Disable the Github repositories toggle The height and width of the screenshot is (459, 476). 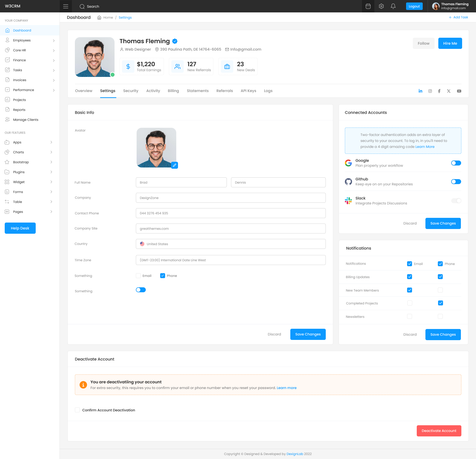[456, 182]
